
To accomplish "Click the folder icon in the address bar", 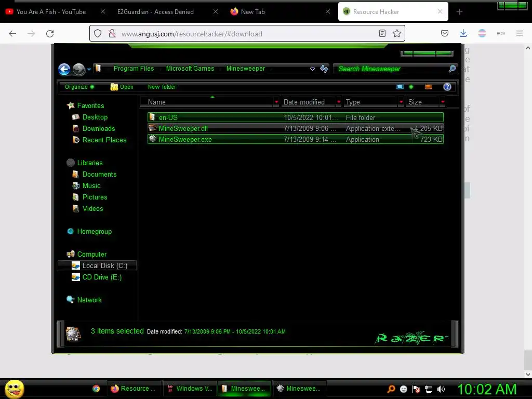I will coord(98,68).
